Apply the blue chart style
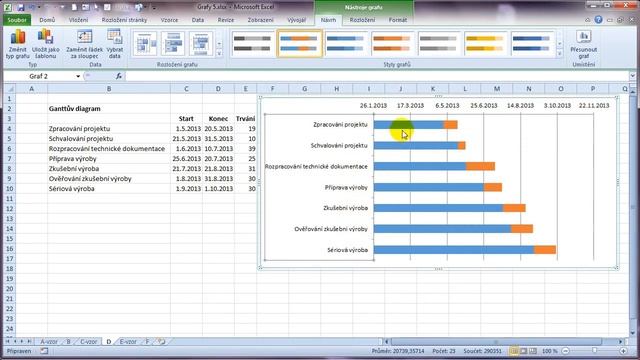The height and width of the screenshot is (360, 640). [x=346, y=43]
